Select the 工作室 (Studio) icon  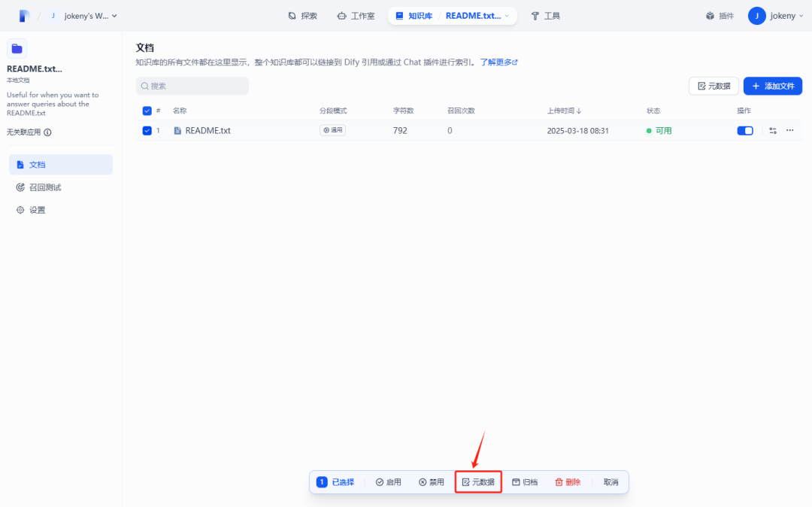[342, 15]
